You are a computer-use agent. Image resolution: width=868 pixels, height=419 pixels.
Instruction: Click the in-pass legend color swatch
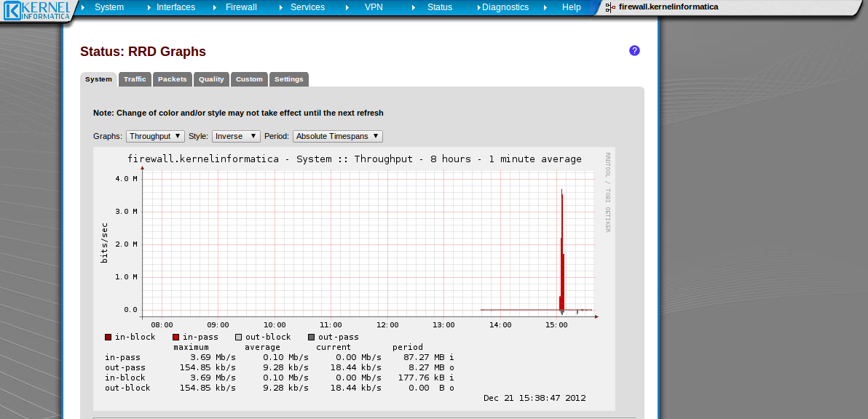(x=176, y=338)
